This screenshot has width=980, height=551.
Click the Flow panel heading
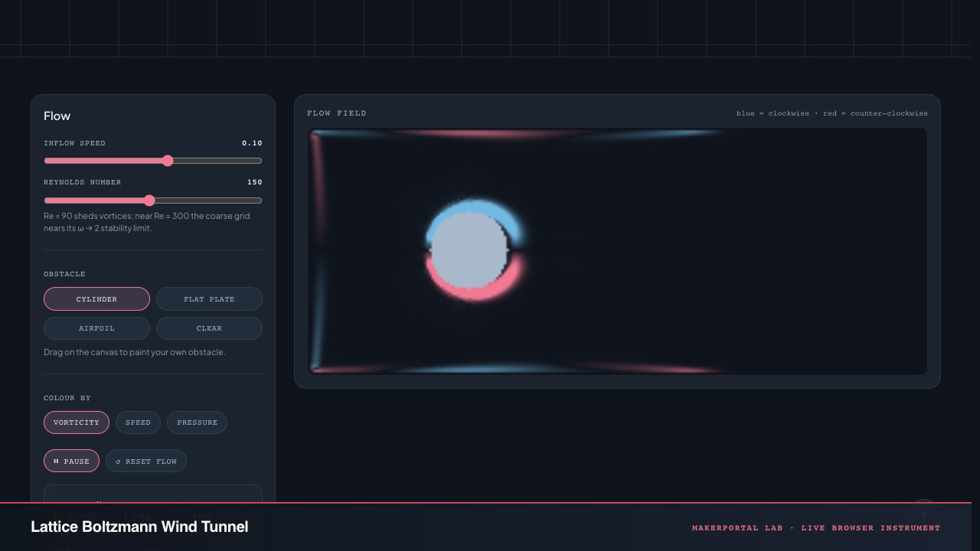click(57, 116)
